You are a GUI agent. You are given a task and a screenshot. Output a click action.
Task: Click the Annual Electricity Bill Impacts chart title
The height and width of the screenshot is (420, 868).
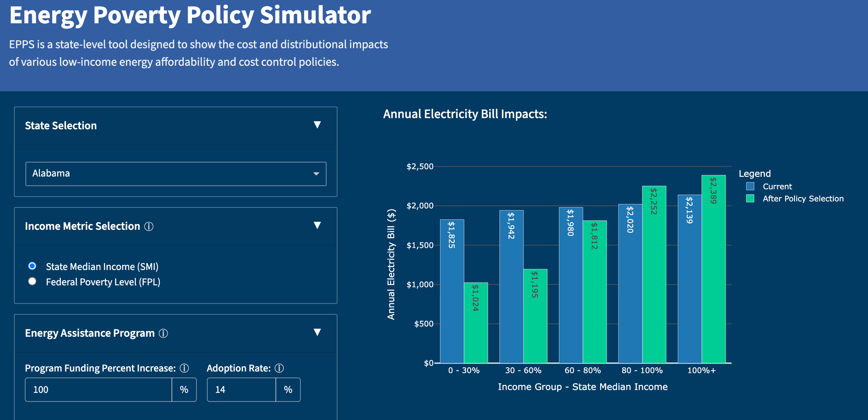(x=465, y=114)
